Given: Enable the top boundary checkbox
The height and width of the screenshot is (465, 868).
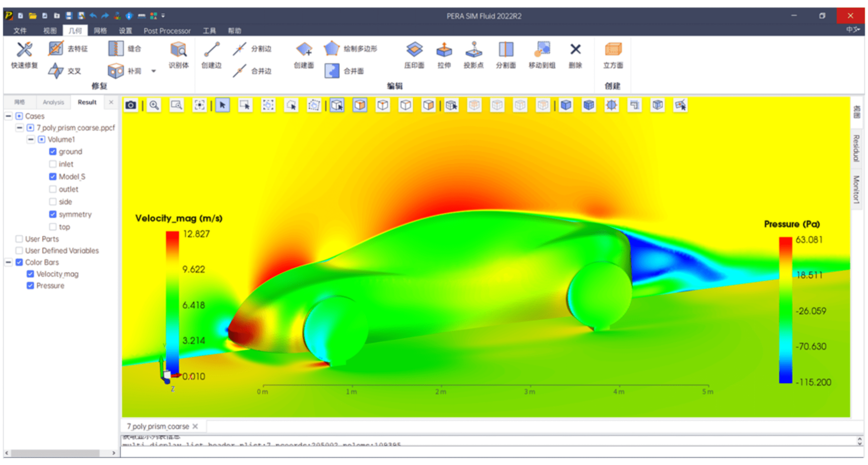Looking at the screenshot, I should 53,227.
